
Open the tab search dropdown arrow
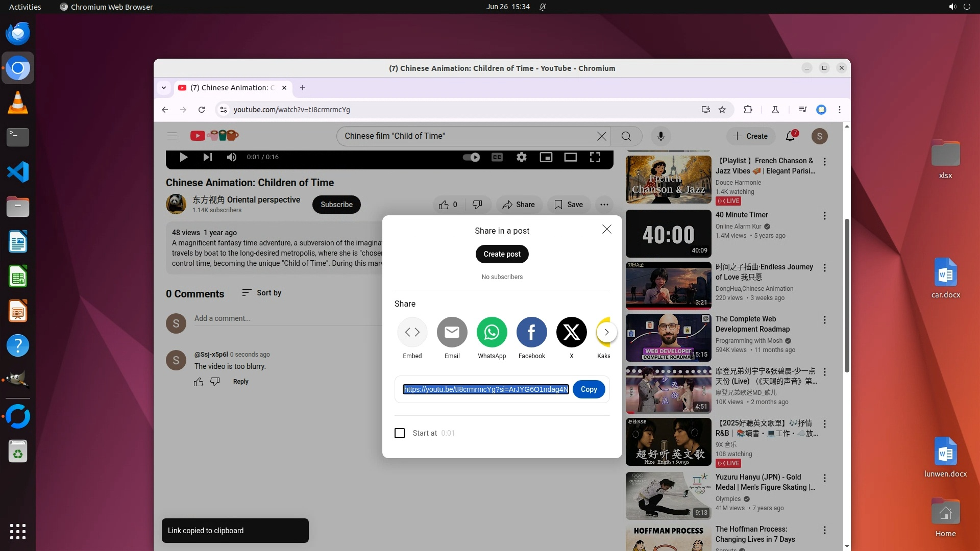164,88
